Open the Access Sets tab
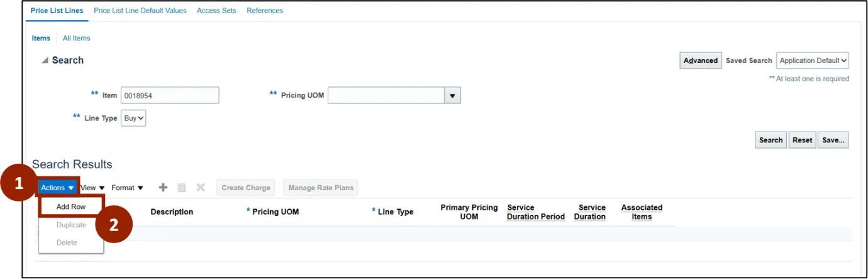Image resolution: width=868 pixels, height=279 pixels. click(x=216, y=11)
